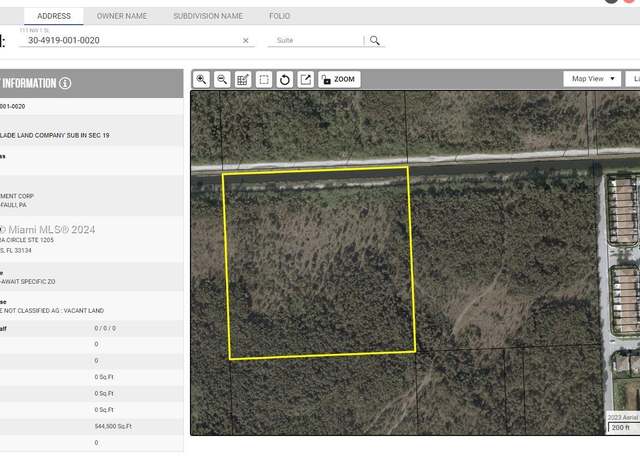The width and height of the screenshot is (640, 459).
Task: Click the yellow outlined parcel on map
Action: point(319,263)
